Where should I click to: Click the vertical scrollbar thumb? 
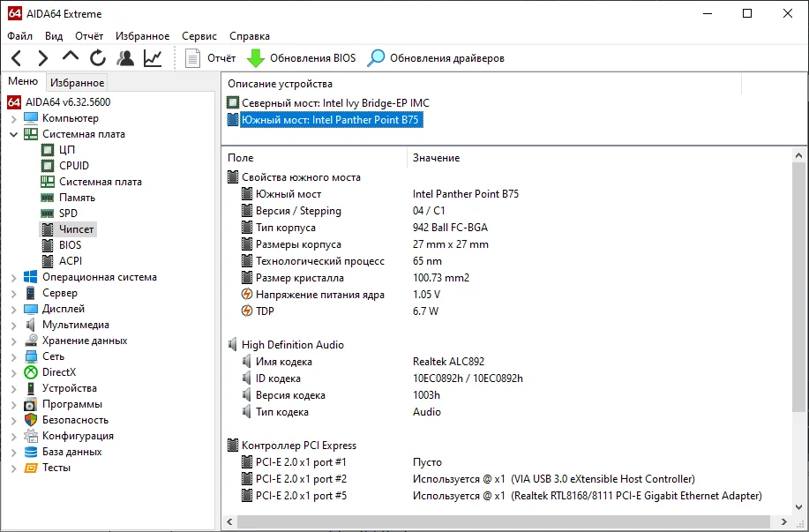(798, 287)
